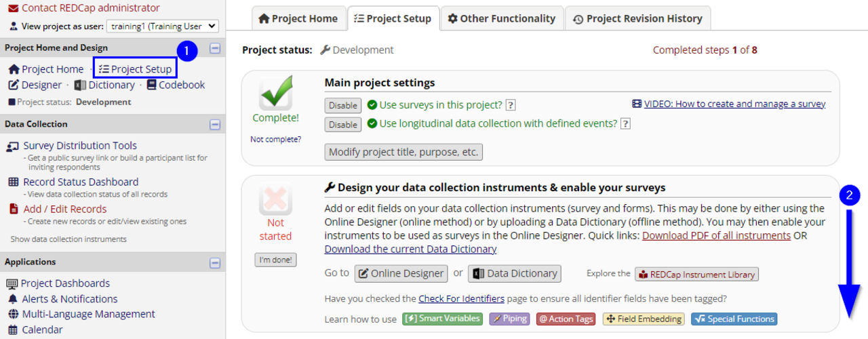Download the current Data Dictionary link
The width and height of the screenshot is (868, 339).
pyautogui.click(x=410, y=250)
